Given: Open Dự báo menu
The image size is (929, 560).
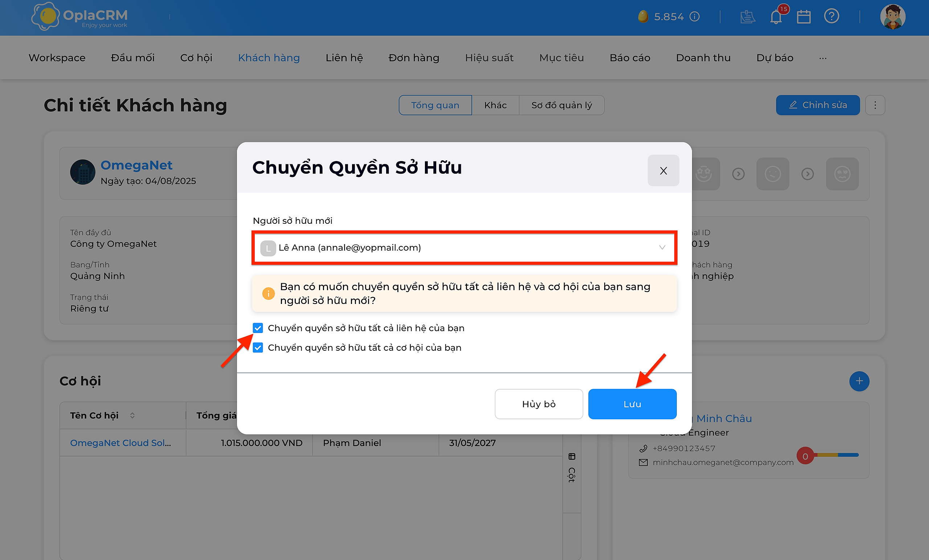Looking at the screenshot, I should (775, 58).
